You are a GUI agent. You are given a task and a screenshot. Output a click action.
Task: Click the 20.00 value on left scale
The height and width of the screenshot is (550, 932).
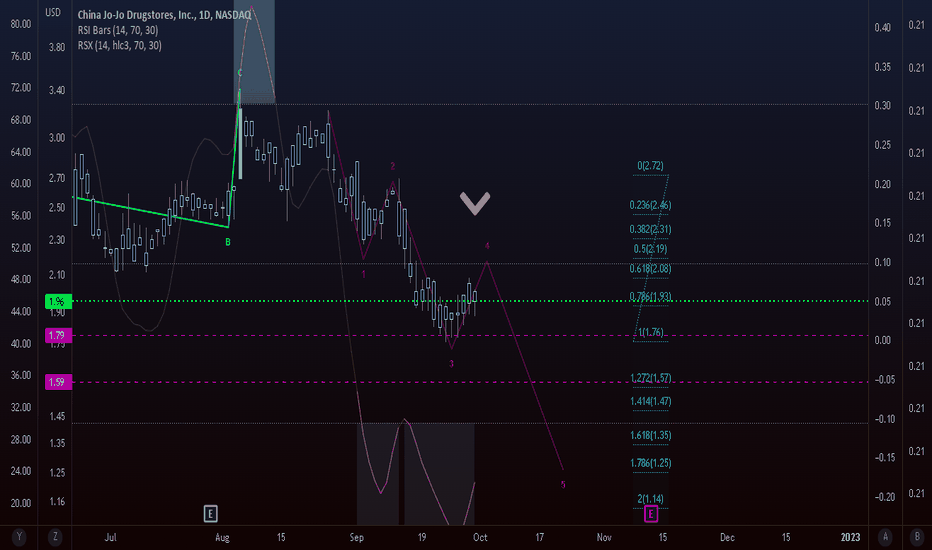(x=21, y=503)
